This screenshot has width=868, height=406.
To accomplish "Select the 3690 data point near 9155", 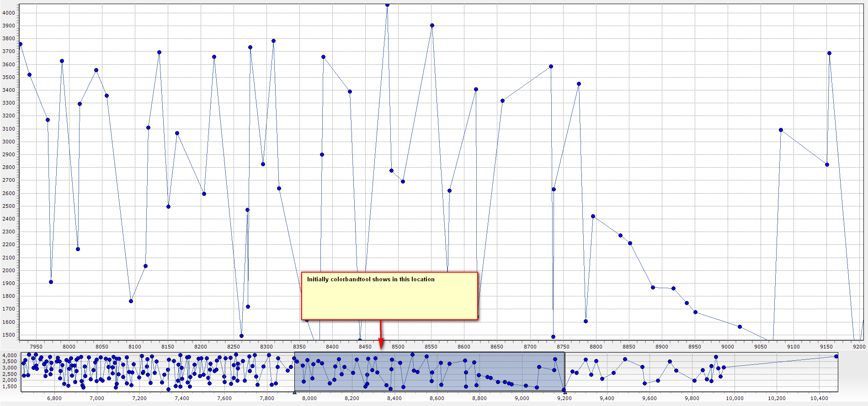I will coord(829,53).
